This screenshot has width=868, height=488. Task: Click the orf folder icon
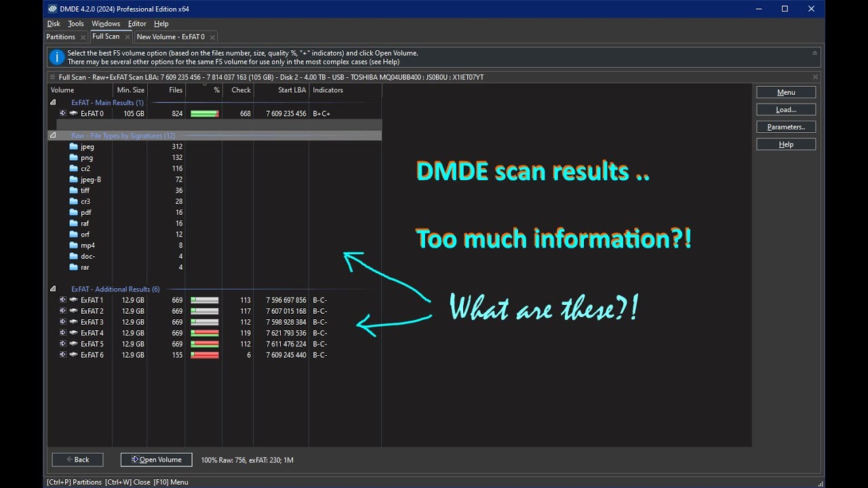pos(74,234)
